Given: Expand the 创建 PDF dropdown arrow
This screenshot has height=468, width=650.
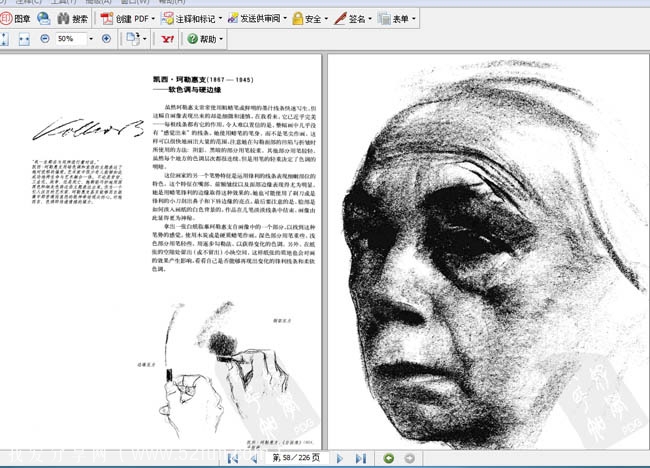Looking at the screenshot, I should pos(153,19).
